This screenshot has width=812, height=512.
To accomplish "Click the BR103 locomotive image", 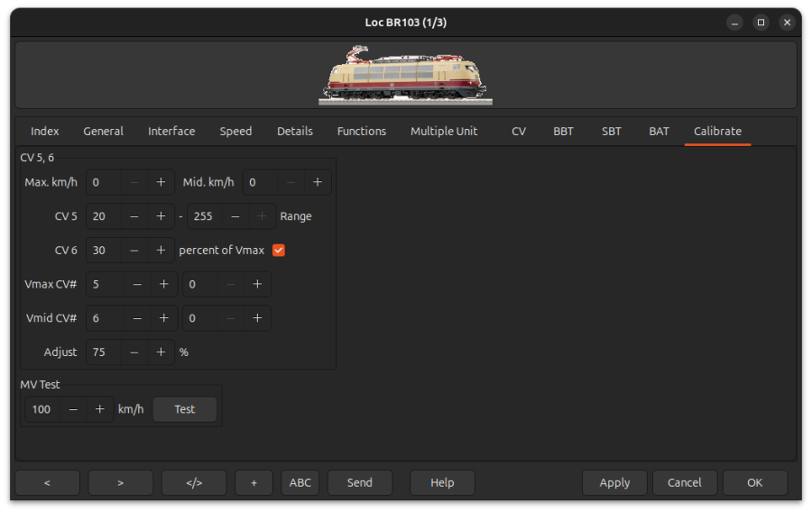I will pos(405,74).
